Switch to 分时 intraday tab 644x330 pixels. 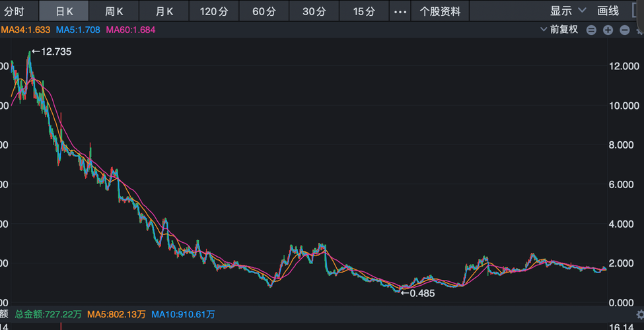coord(14,11)
